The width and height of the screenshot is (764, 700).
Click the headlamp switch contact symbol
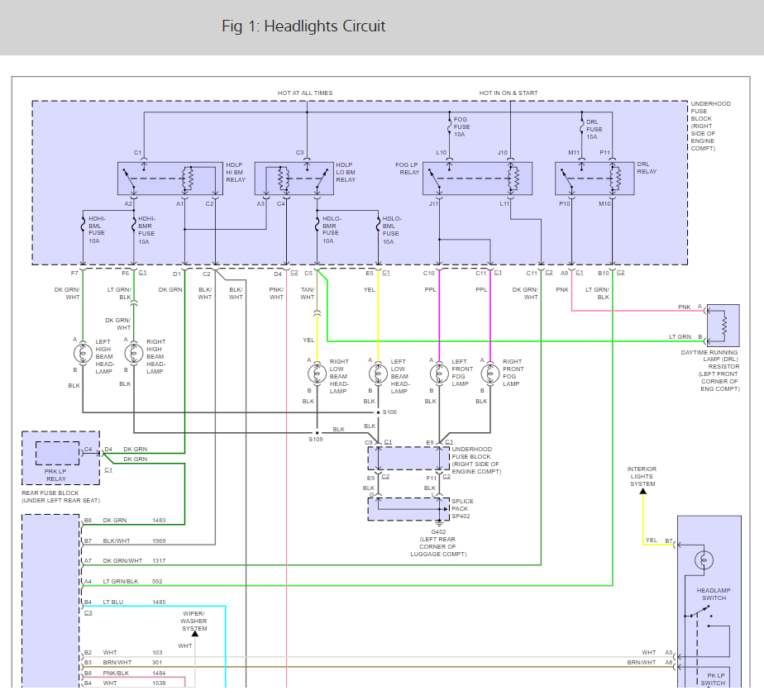(700, 612)
